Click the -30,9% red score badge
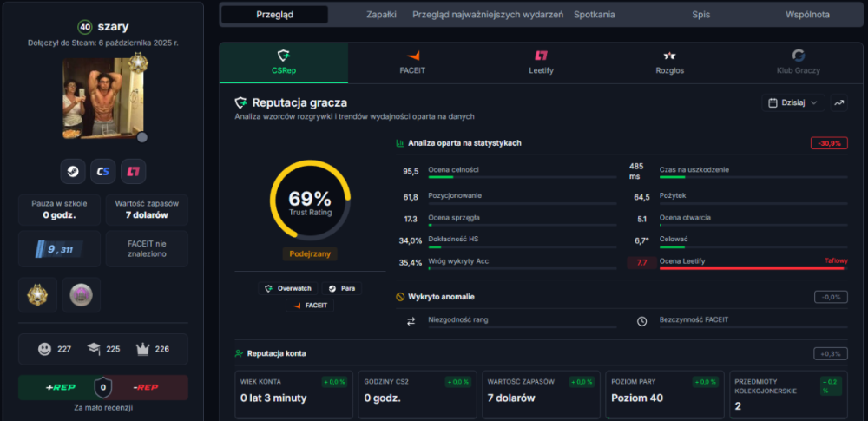 click(x=829, y=143)
